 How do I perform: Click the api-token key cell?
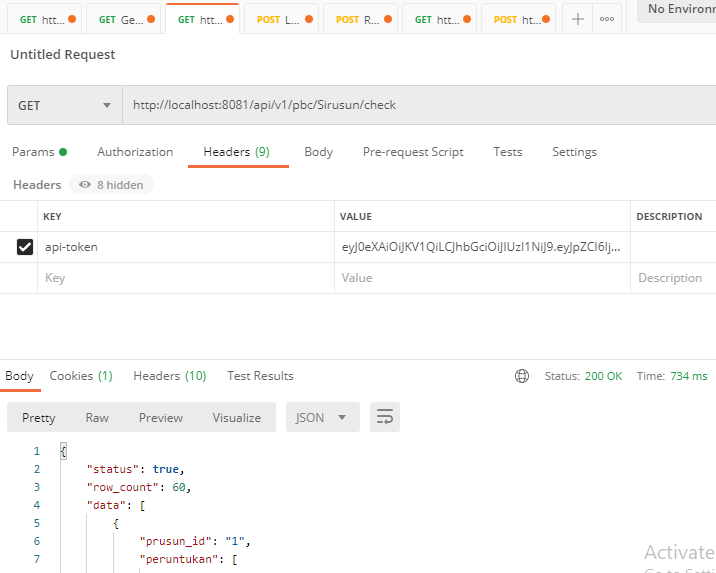point(186,247)
